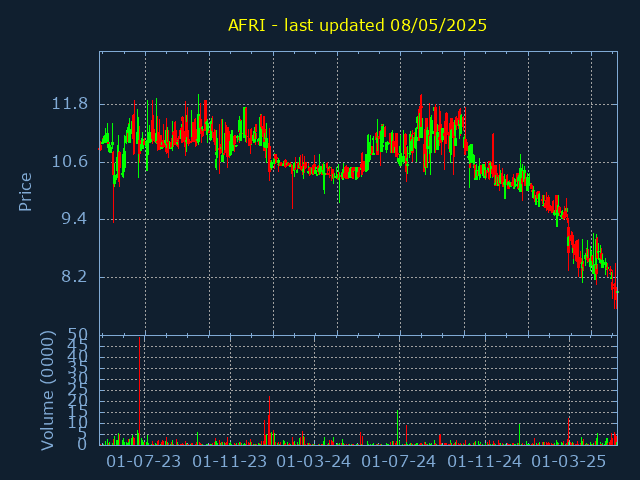Click the Price axis title
Image resolution: width=640 pixels, height=480 pixels.
[x=25, y=192]
